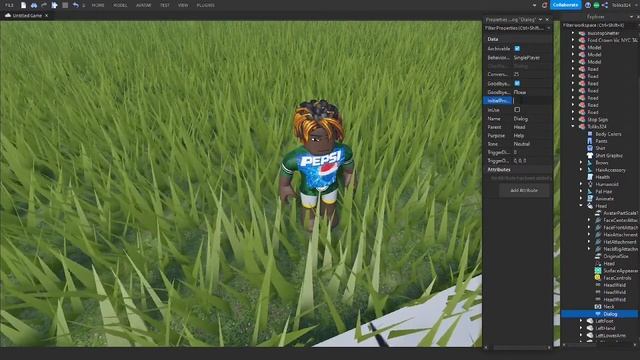Click the binoculars find icon in the toolbar
The image size is (640, 360).
coord(34,5)
